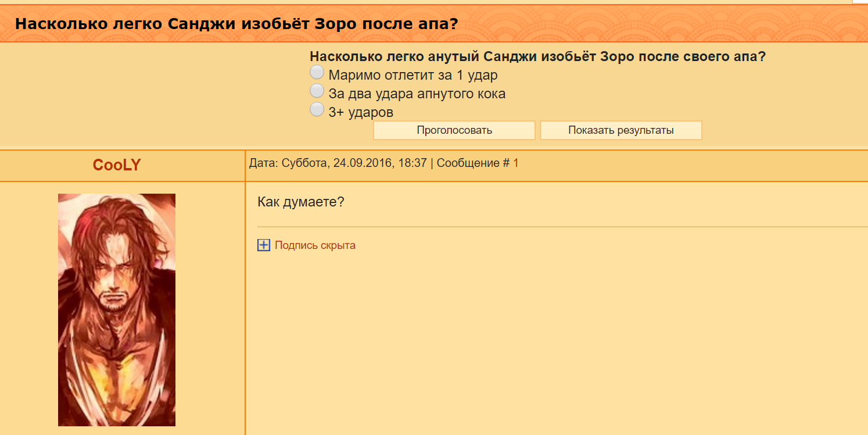The width and height of the screenshot is (868, 435).
Task: Submit vote with Проголосовать button
Action: pyautogui.click(x=454, y=130)
